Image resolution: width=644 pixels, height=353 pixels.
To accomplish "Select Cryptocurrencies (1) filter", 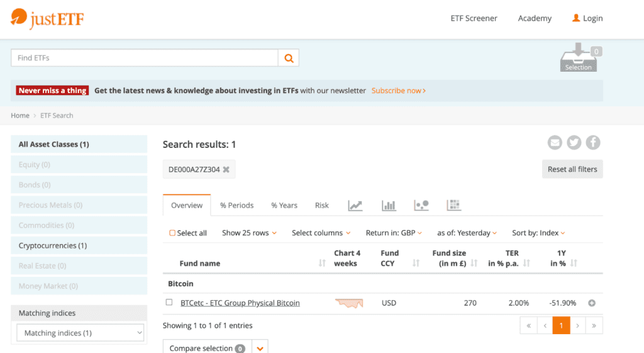I will click(x=79, y=245).
